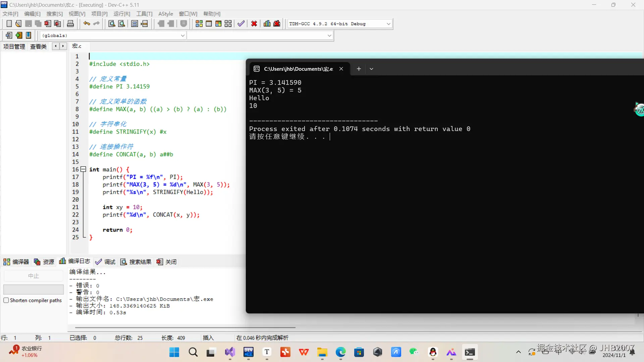This screenshot has height=362, width=644.
Task: Switch to the 编译日志 tab
Action: coord(74,261)
